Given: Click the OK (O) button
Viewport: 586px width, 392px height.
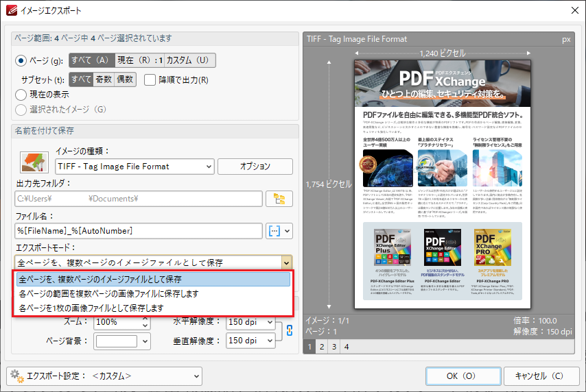Looking at the screenshot, I should point(463,376).
